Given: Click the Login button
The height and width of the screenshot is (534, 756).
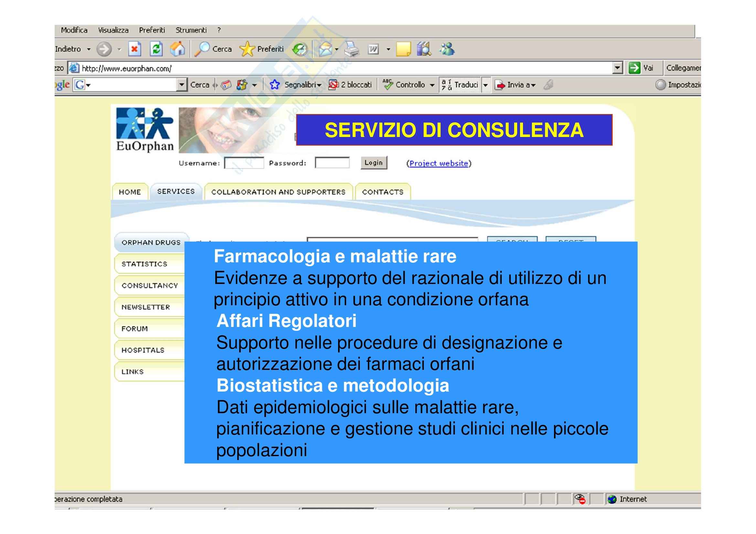Looking at the screenshot, I should pos(373,163).
